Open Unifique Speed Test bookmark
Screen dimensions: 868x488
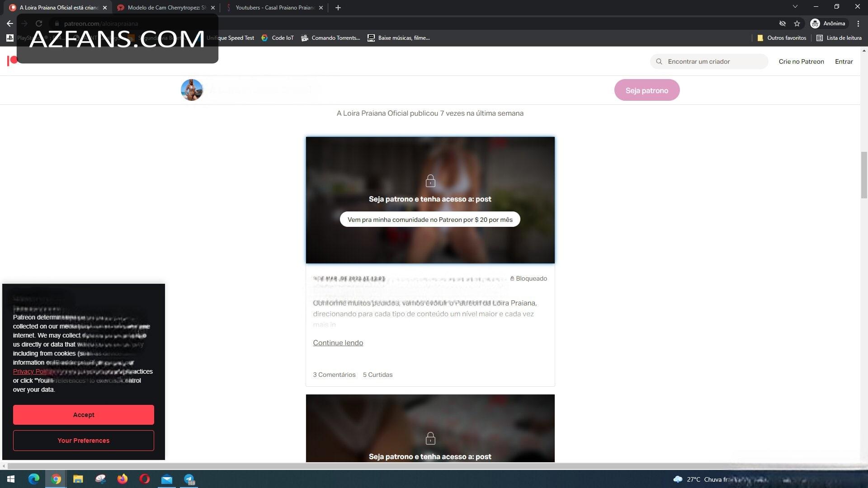coord(230,38)
